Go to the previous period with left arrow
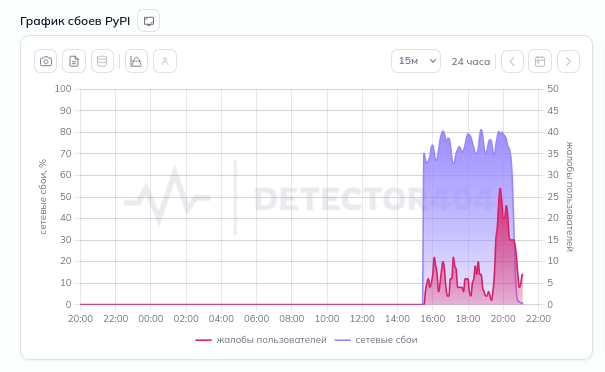605x372 pixels. (x=512, y=61)
